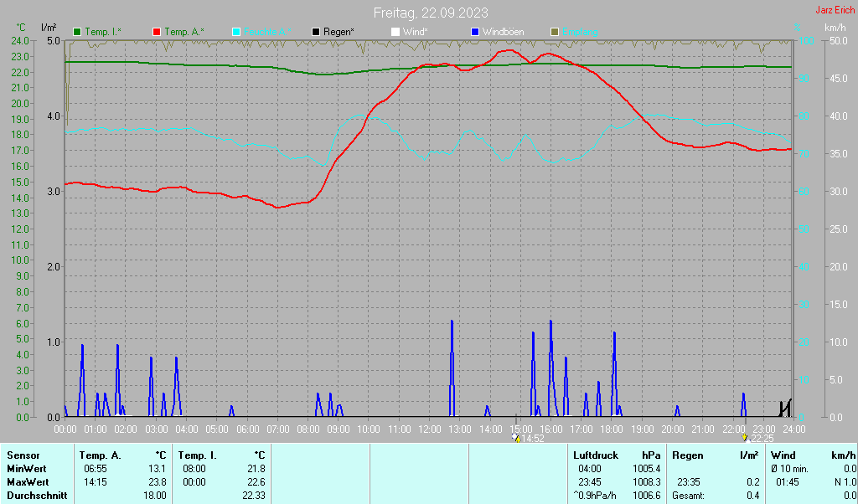Click the 'MaxWert' row label

[x=27, y=482]
